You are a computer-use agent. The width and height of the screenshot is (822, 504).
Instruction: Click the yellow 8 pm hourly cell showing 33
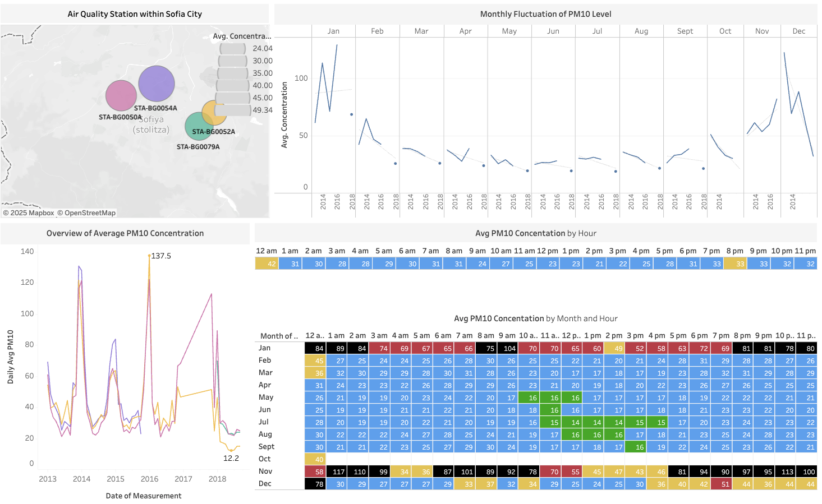(735, 264)
